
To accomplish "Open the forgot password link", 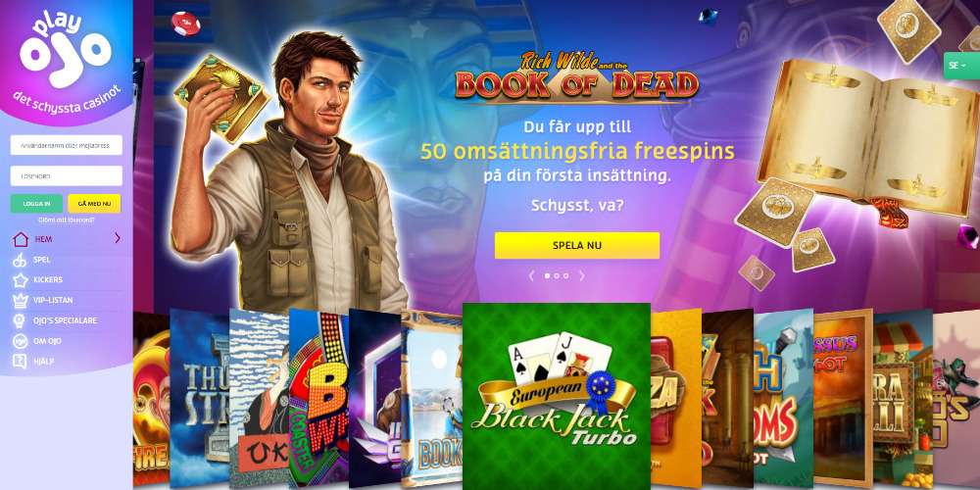I will pos(67,220).
